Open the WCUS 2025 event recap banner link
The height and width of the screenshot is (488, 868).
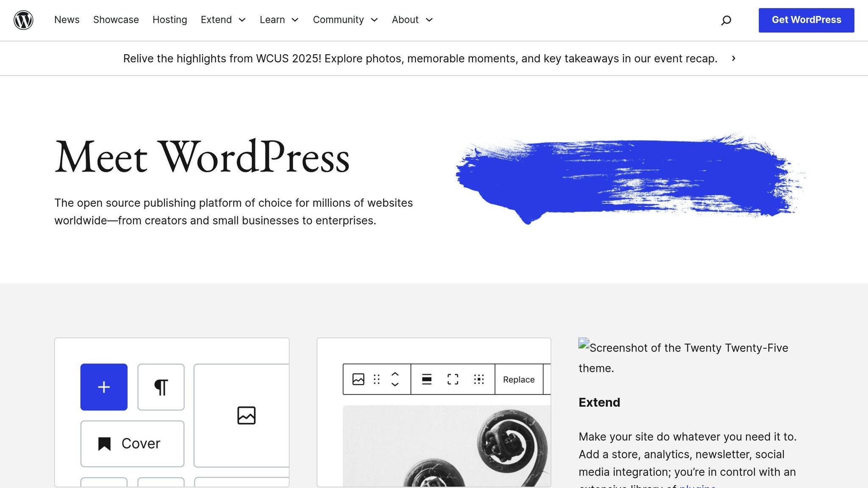[429, 58]
